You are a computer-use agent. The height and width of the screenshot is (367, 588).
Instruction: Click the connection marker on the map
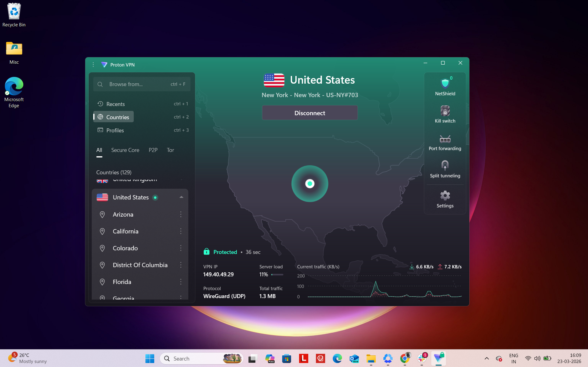tap(310, 183)
